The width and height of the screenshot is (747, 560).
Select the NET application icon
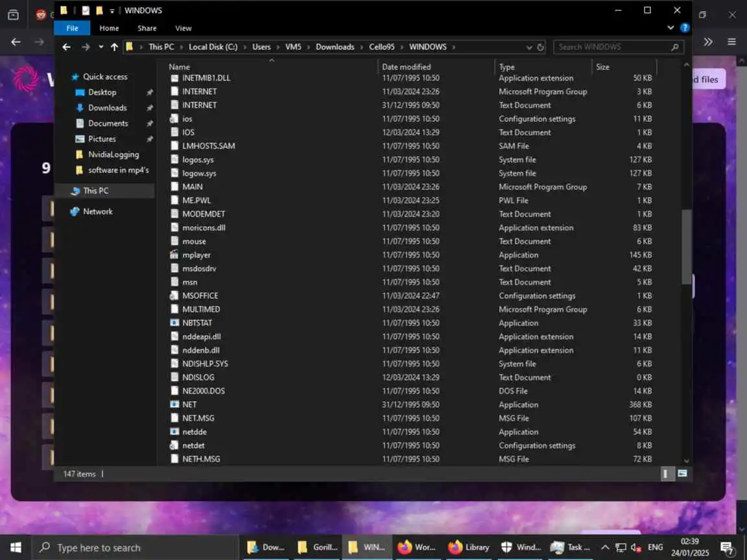[174, 404]
